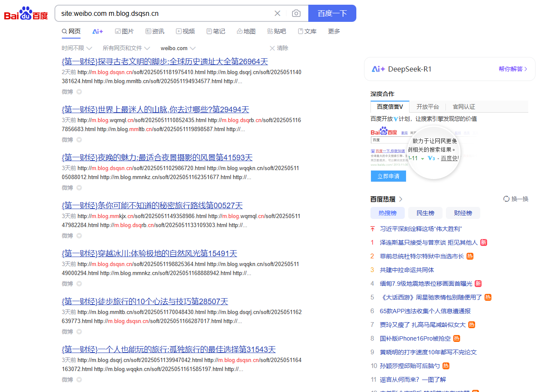Select the 财经榜 tab

click(x=463, y=213)
